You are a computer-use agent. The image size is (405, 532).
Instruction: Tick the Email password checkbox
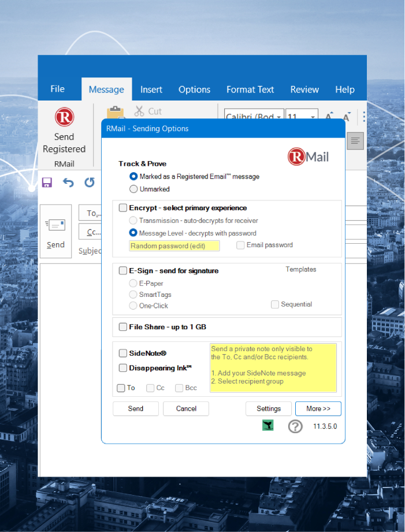[x=240, y=245]
